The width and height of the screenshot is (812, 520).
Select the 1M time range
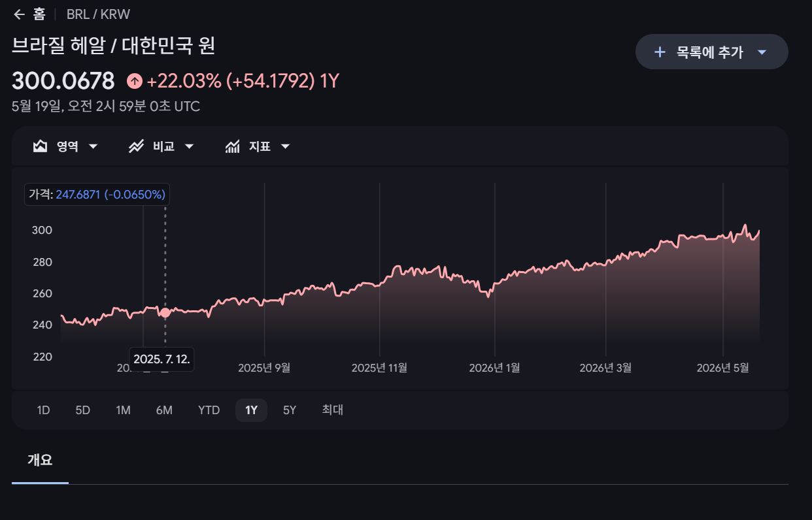pyautogui.click(x=123, y=410)
